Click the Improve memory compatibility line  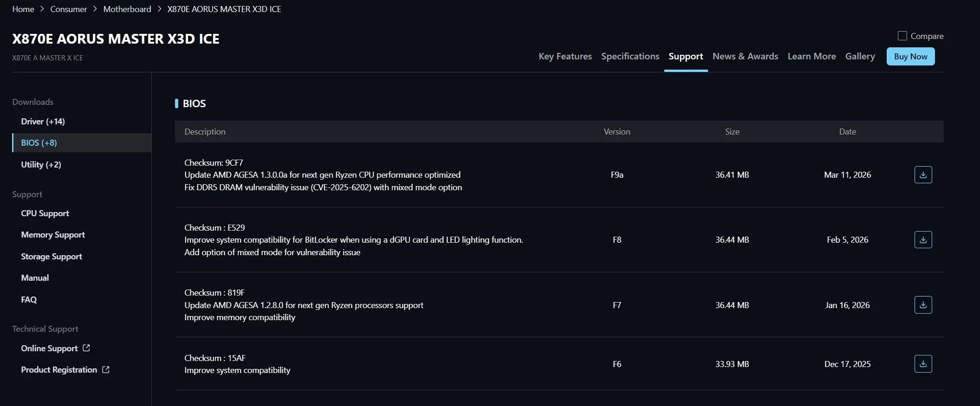pos(240,317)
